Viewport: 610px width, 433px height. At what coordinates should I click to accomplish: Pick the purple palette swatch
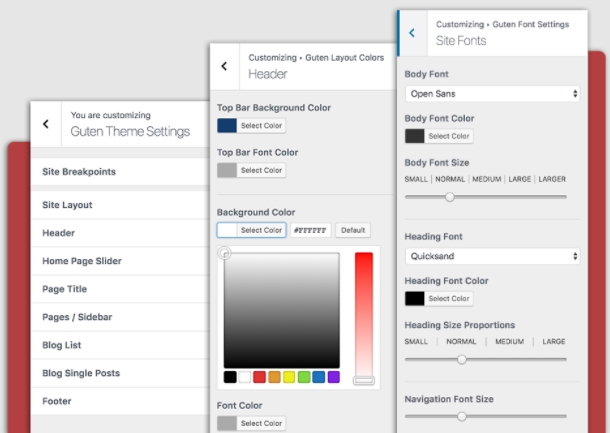[x=334, y=377]
